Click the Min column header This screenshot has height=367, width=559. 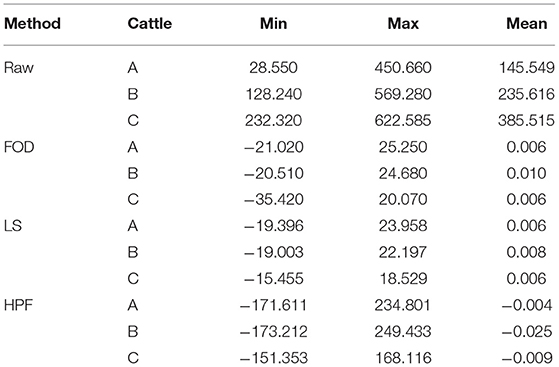click(x=273, y=24)
